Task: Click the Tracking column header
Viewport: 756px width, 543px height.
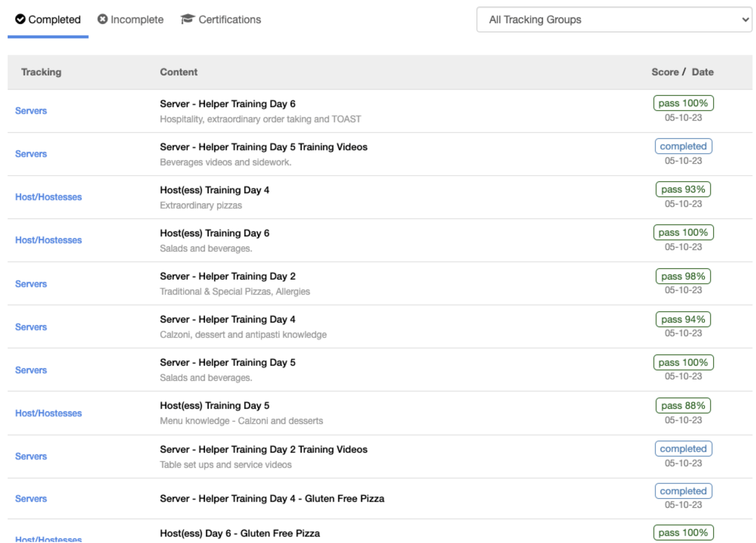Action: pyautogui.click(x=41, y=72)
